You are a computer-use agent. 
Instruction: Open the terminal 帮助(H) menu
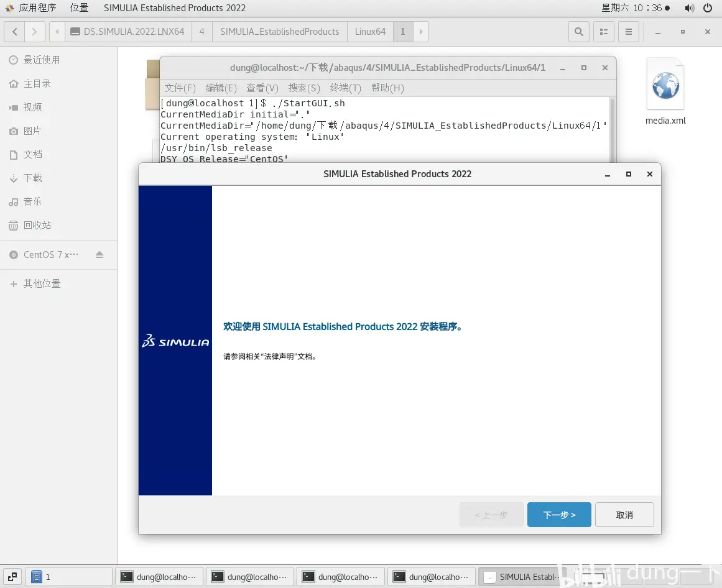point(387,88)
